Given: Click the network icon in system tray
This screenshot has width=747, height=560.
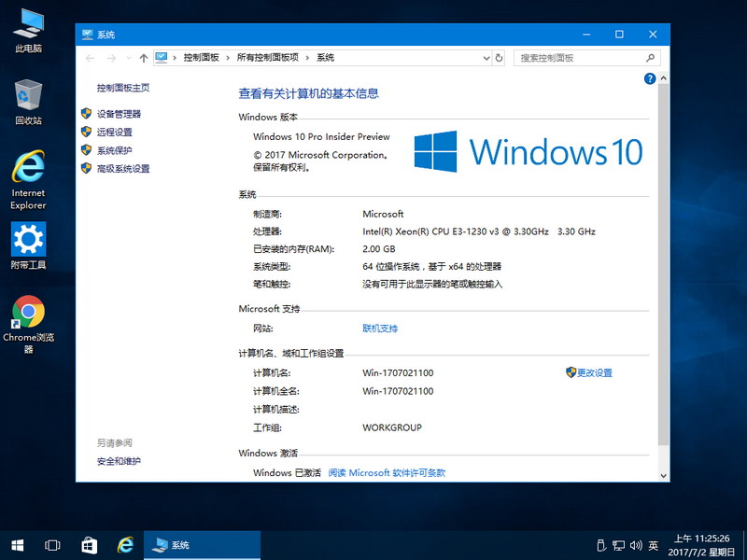Looking at the screenshot, I should click(619, 545).
